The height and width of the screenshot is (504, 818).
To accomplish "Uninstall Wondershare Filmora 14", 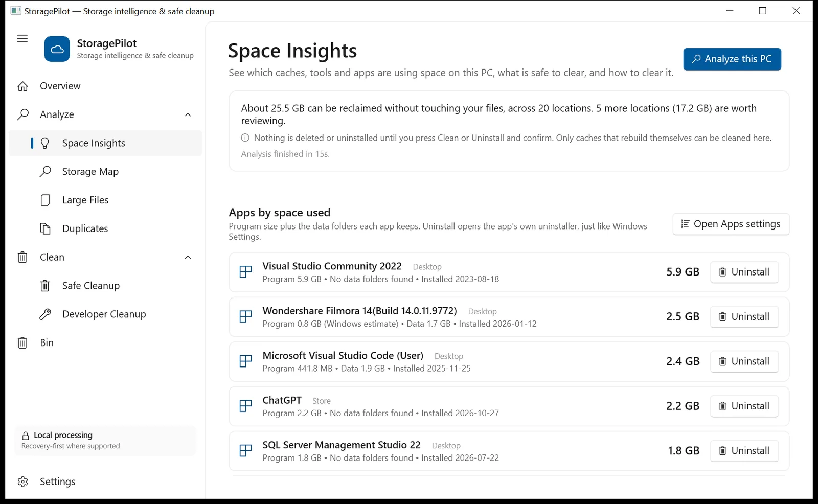I will pyautogui.click(x=744, y=317).
